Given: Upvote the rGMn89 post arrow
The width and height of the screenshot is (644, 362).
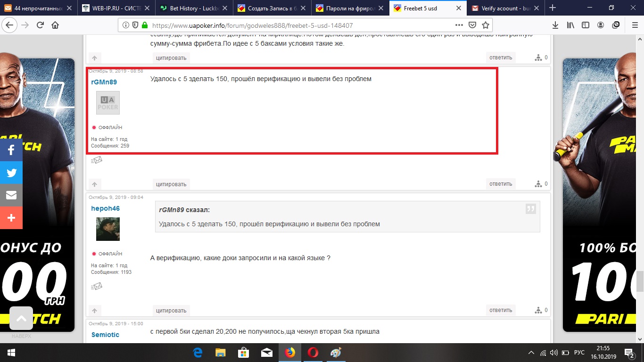Looking at the screenshot, I should [x=94, y=184].
